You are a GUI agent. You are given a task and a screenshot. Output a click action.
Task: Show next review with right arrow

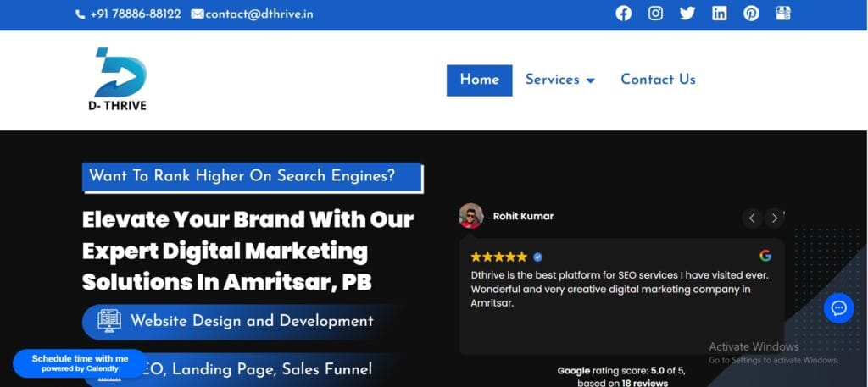(775, 218)
